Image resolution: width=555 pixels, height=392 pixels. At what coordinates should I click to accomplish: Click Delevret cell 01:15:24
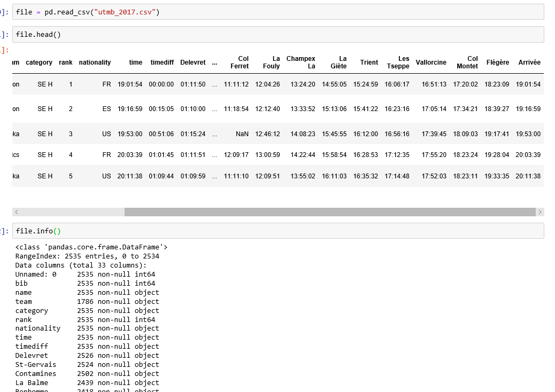[193, 134]
